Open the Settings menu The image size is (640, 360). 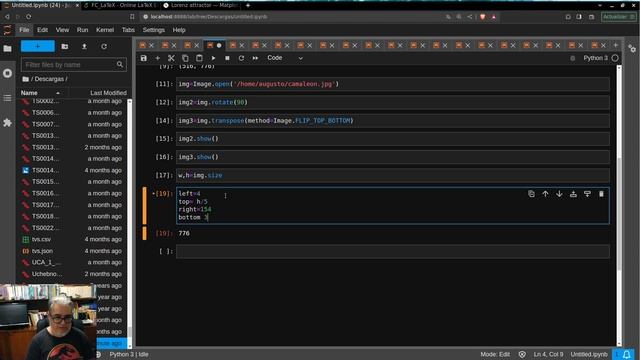pyautogui.click(x=153, y=30)
